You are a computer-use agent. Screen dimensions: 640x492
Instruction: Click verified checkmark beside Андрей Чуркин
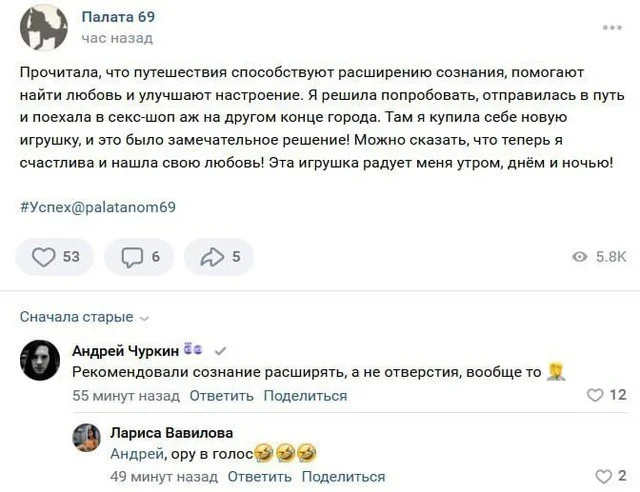point(221,350)
